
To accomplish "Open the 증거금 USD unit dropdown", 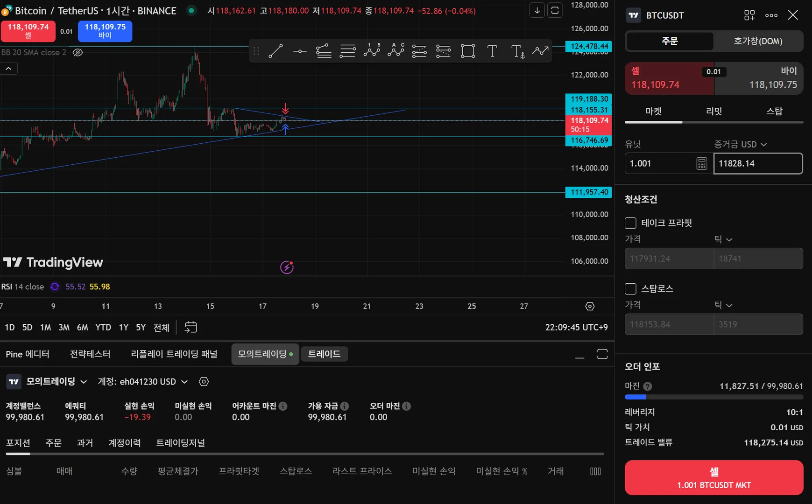I will 740,145.
